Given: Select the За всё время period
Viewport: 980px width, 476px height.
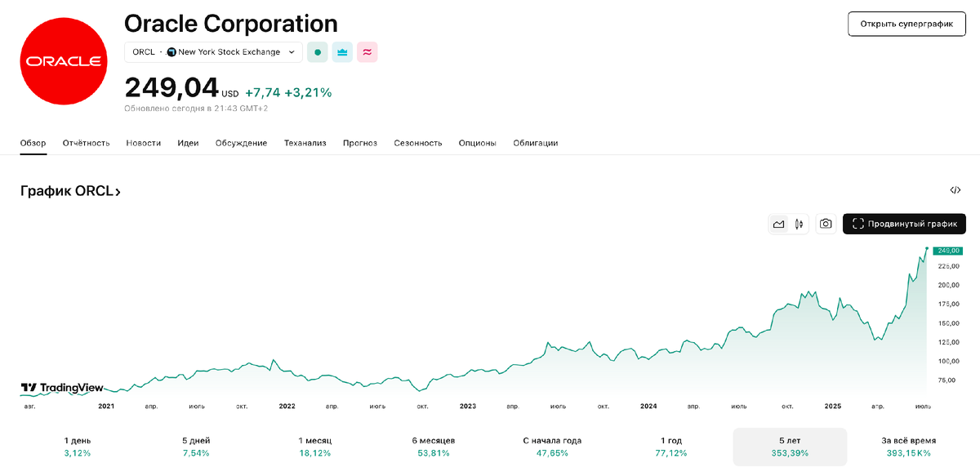Looking at the screenshot, I should 908,447.
